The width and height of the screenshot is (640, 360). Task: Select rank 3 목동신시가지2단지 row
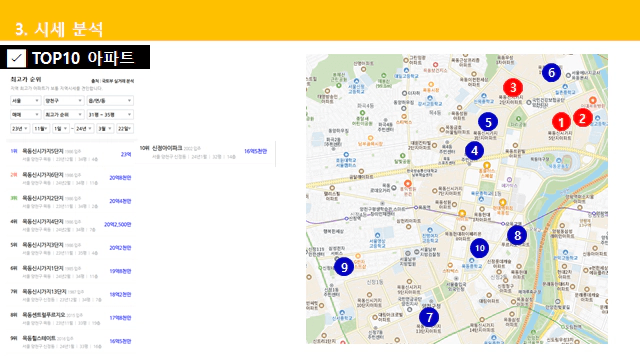pos(71,201)
